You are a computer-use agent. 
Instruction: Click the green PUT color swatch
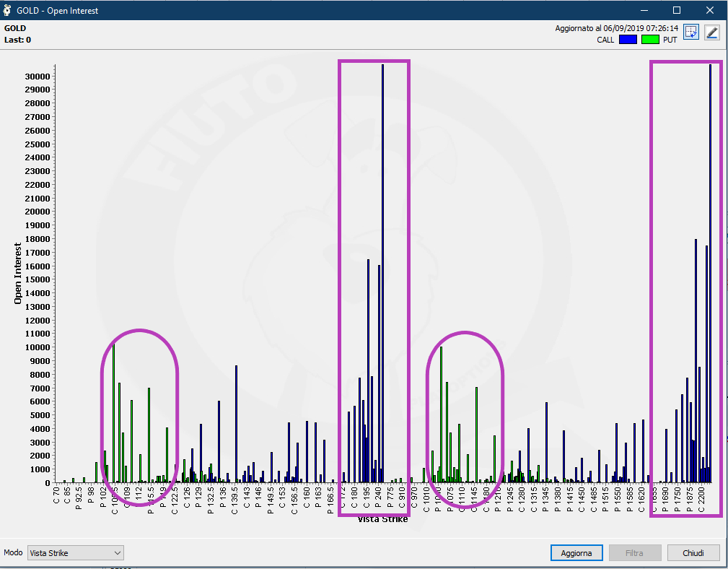[650, 40]
